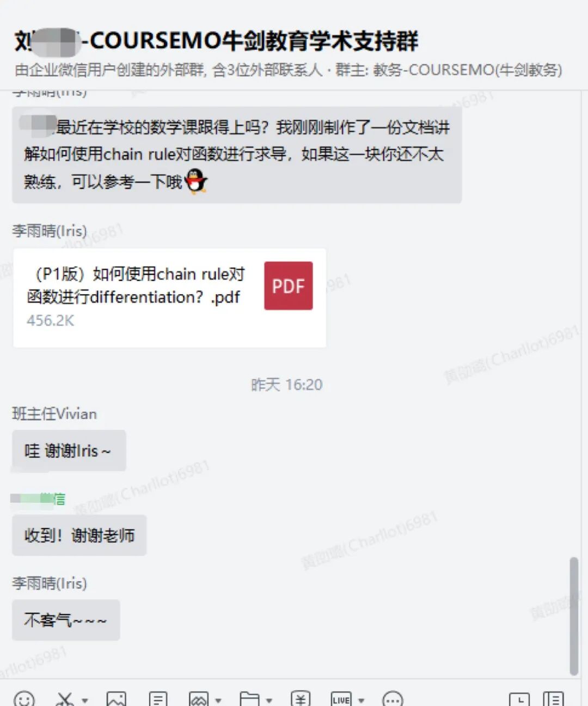The height and width of the screenshot is (706, 588).
Task: Start a LIVE broadcast icon
Action: [x=341, y=699]
